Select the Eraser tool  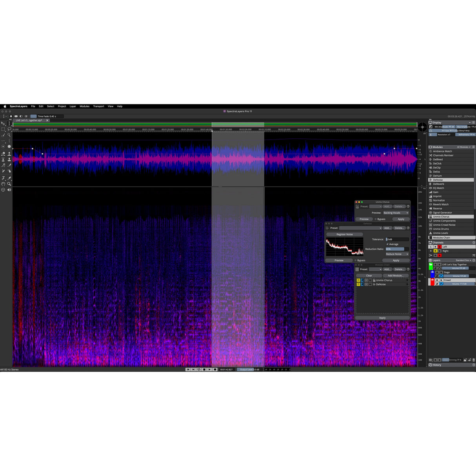4,154
